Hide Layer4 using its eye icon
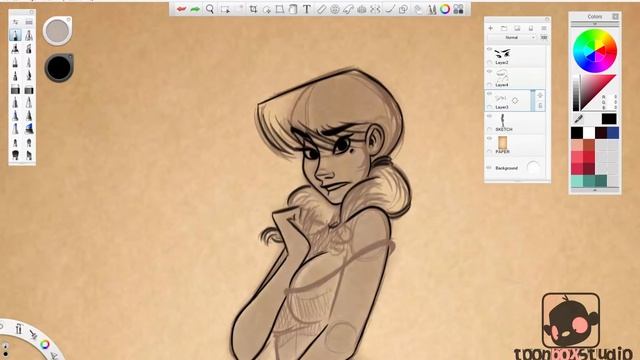The image size is (640, 360). click(x=489, y=71)
